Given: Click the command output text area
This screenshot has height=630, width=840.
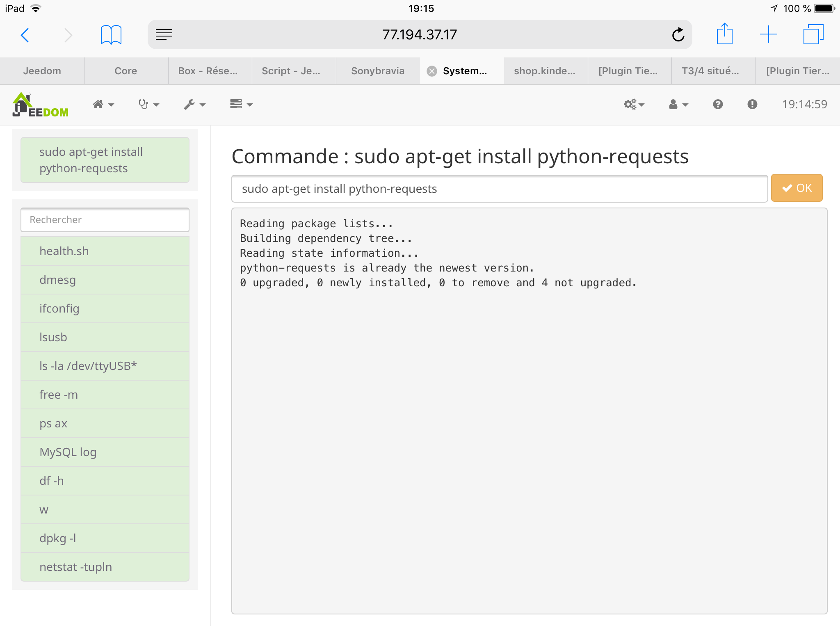Looking at the screenshot, I should tap(530, 411).
